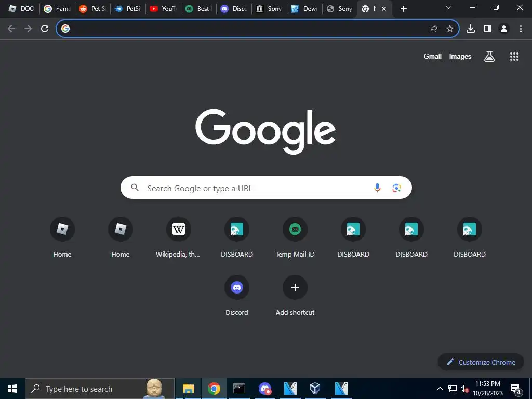532x399 pixels.
Task: Open Google Images link
Action: 460,56
